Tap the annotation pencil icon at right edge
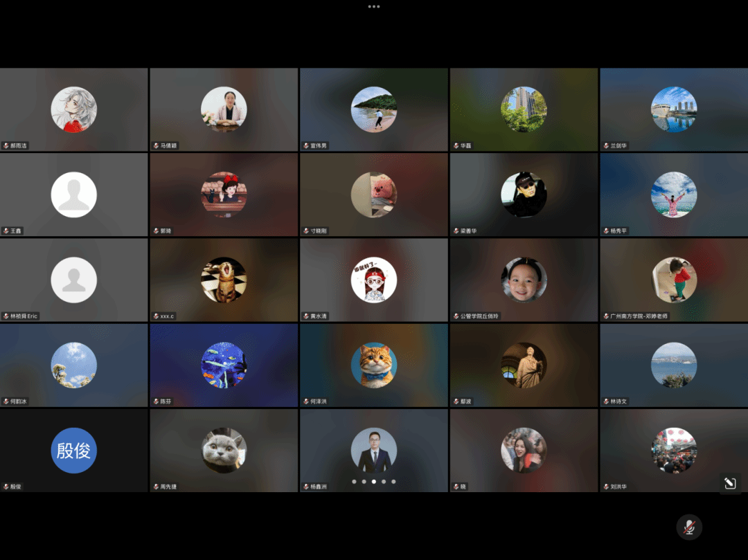 tap(729, 484)
